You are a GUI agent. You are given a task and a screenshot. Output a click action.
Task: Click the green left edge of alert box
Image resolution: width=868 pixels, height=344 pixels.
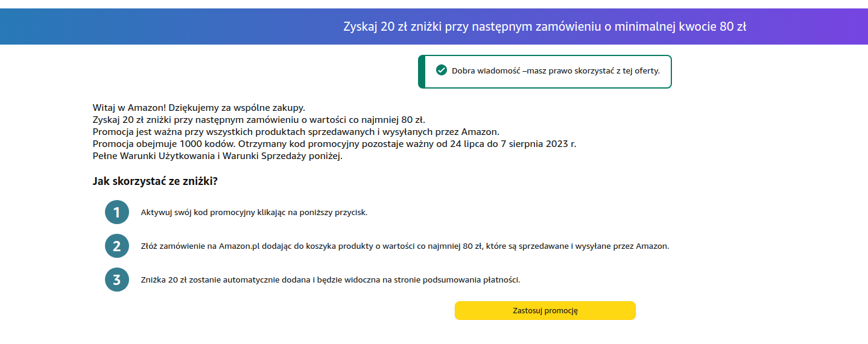point(422,71)
